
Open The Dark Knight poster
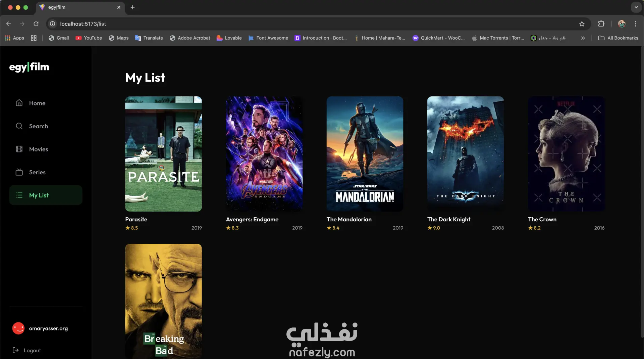[x=466, y=154]
